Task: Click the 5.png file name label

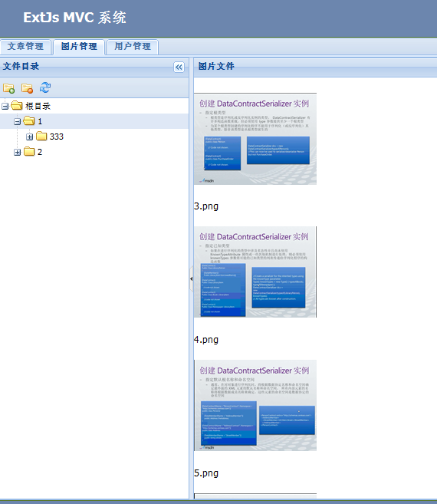Action: [206, 473]
